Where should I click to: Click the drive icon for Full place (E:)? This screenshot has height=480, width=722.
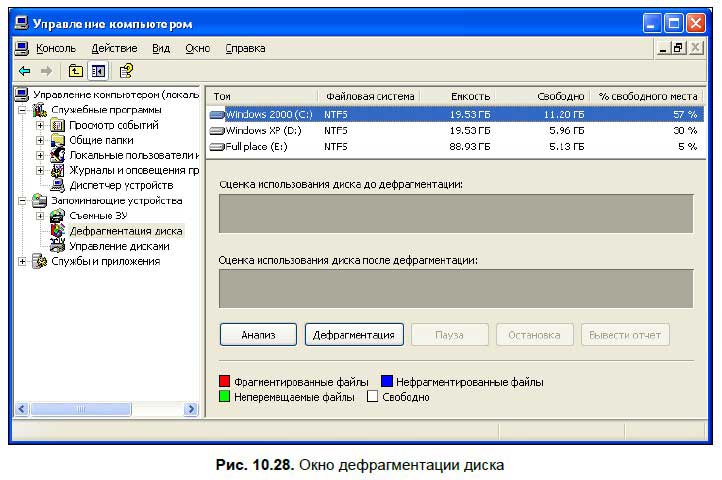pos(216,146)
